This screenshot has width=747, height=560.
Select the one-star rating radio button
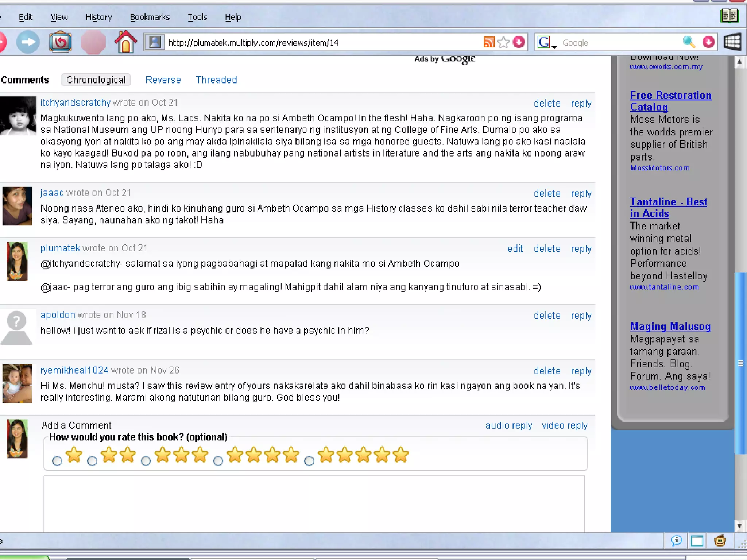57,461
